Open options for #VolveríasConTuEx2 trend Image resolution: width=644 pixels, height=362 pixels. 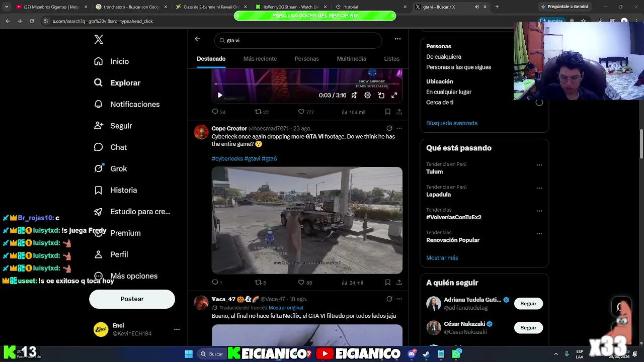(x=539, y=211)
